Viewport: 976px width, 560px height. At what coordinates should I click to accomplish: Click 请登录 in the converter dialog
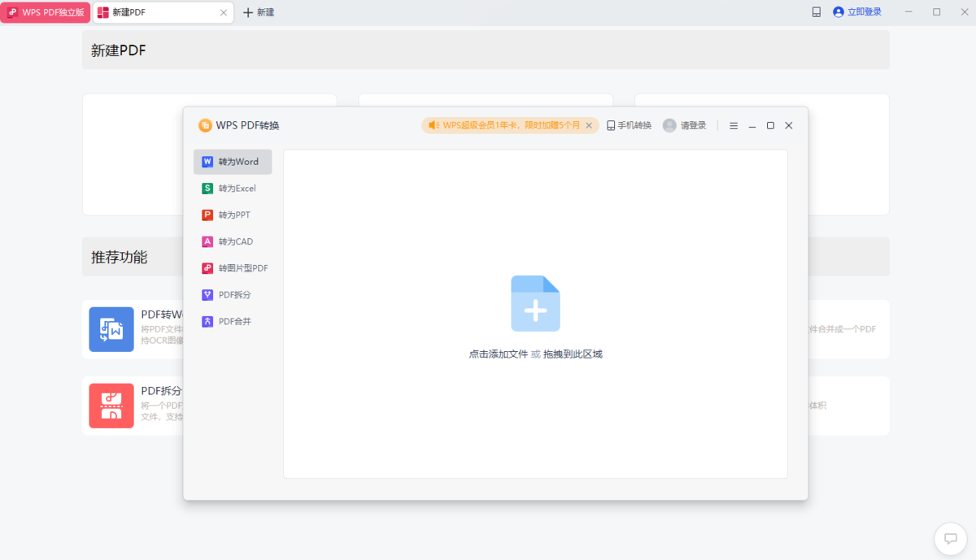(694, 126)
